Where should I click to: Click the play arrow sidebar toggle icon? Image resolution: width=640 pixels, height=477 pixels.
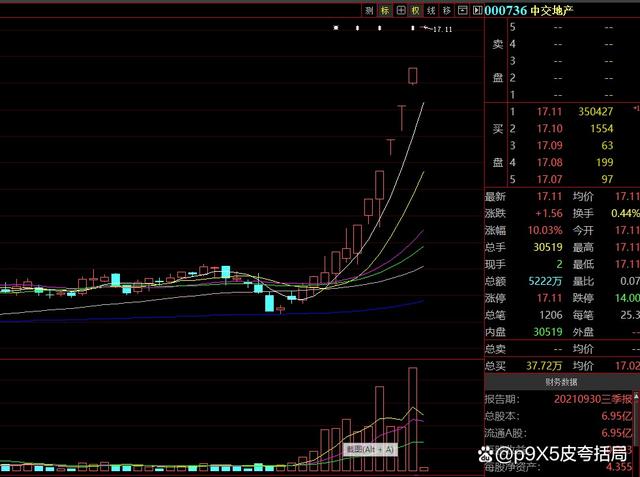(x=477, y=10)
